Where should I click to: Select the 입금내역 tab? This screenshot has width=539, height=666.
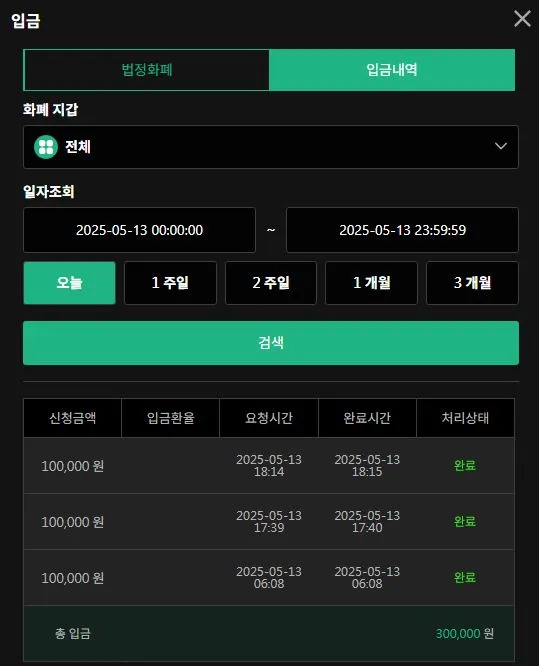[x=392, y=70]
